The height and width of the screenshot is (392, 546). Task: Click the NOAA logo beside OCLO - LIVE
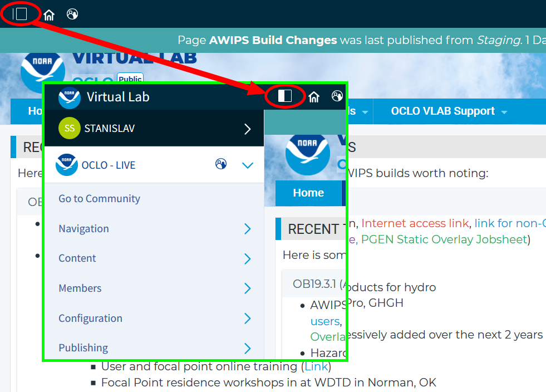pos(66,165)
